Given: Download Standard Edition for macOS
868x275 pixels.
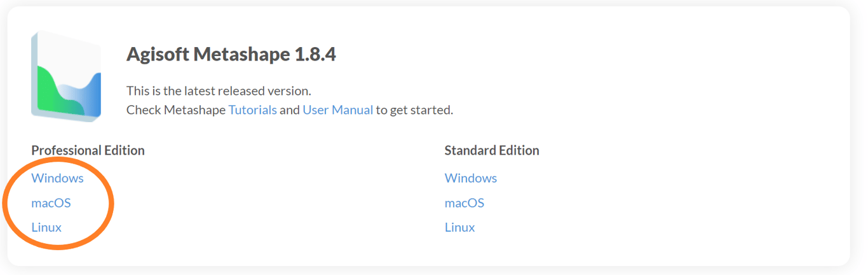Looking at the screenshot, I should point(464,202).
